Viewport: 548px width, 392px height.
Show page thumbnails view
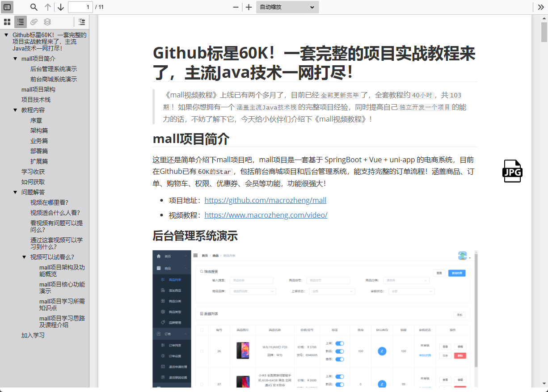(7, 22)
